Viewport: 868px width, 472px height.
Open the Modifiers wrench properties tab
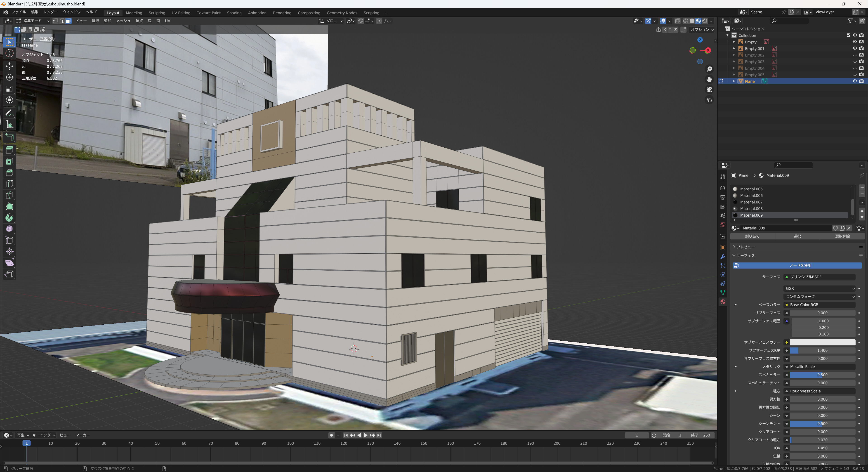pyautogui.click(x=723, y=257)
